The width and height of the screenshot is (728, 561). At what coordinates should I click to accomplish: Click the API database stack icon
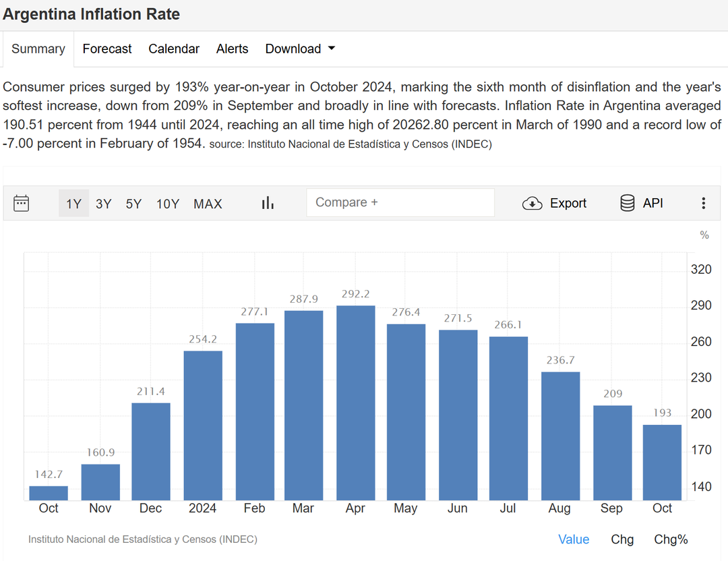click(x=627, y=203)
